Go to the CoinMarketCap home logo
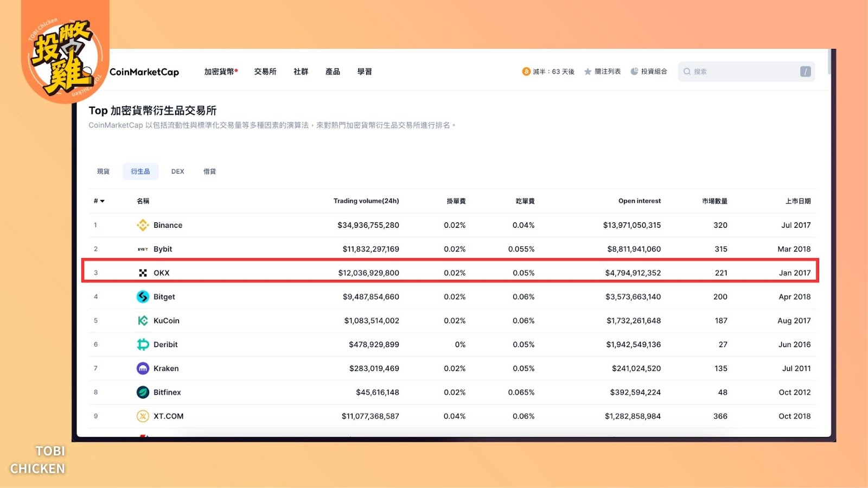Viewport: 868px width, 488px height. coord(144,72)
